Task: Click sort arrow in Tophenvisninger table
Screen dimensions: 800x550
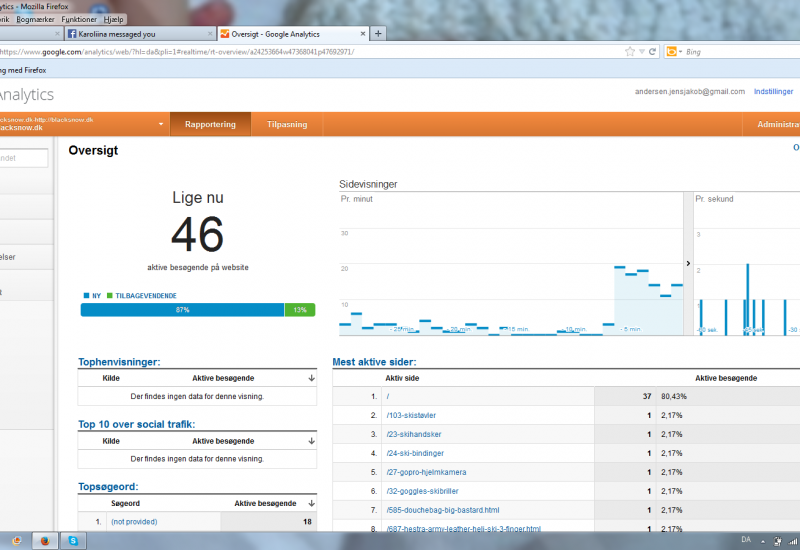Action: 311,379
